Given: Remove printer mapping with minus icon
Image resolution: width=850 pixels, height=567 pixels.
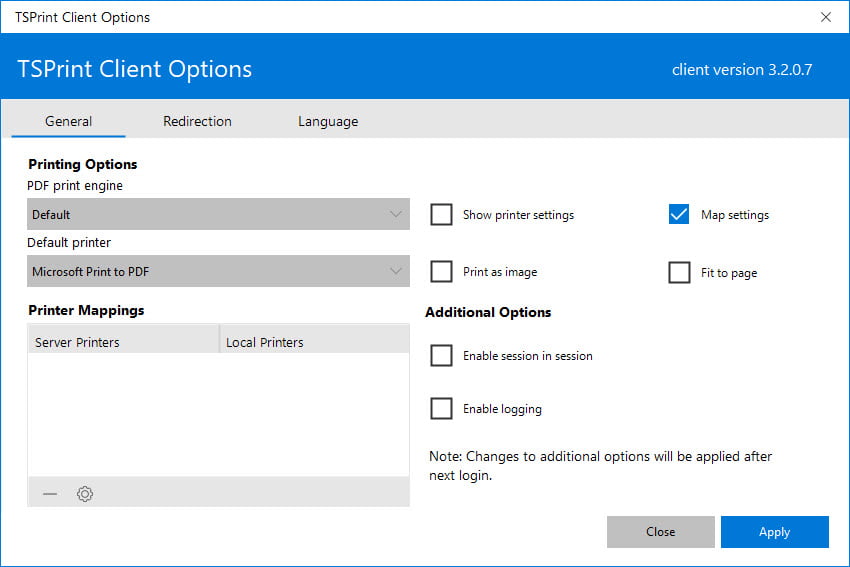Looking at the screenshot, I should click(50, 493).
